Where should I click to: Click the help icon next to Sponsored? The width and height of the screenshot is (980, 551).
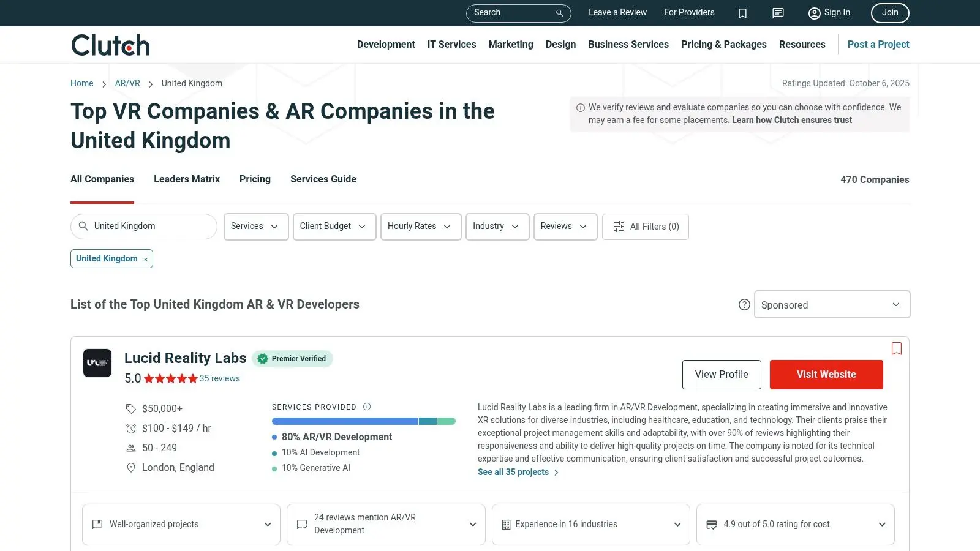tap(744, 304)
